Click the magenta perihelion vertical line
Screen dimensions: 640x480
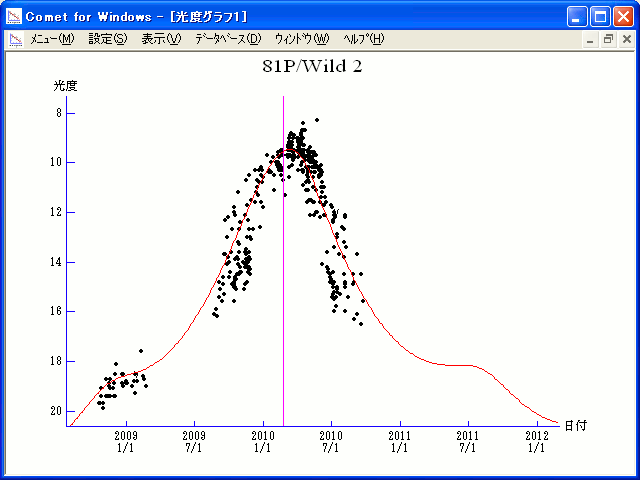(283, 261)
